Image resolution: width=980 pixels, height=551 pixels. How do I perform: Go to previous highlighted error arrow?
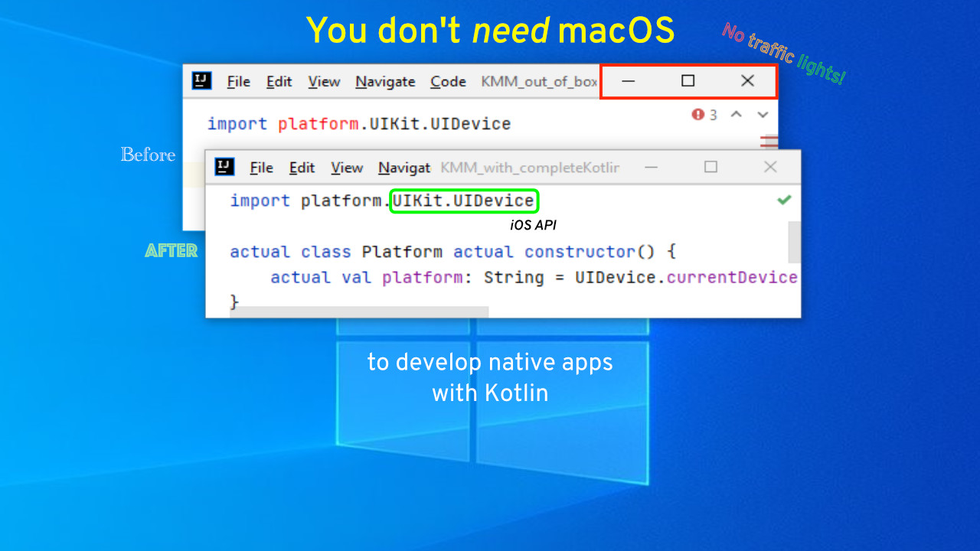pos(736,115)
